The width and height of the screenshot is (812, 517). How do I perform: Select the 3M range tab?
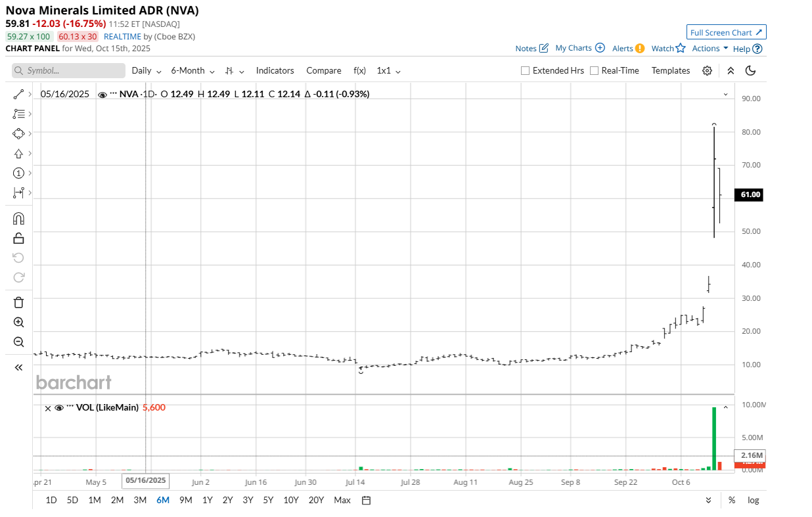click(140, 500)
